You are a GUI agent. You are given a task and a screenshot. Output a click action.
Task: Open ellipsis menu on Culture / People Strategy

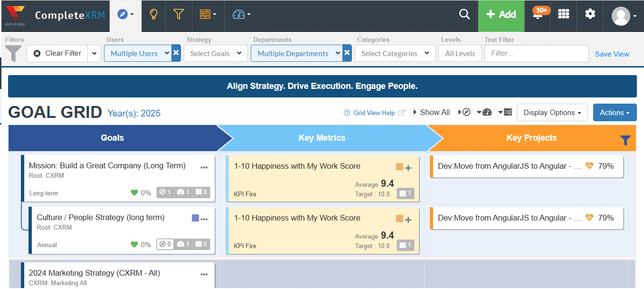tap(204, 219)
